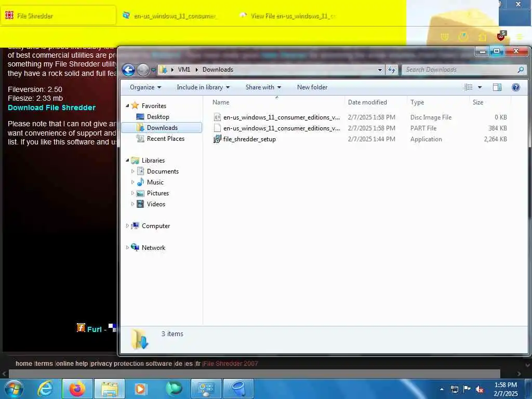The height and width of the screenshot is (399, 532).
Task: Click the file_shredder_setup installer icon
Action: tap(217, 139)
